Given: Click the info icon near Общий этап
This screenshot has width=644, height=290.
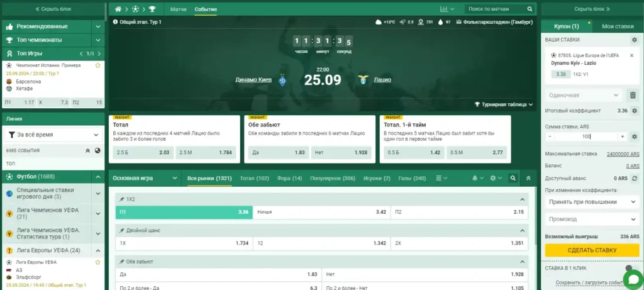Looking at the screenshot, I should [x=115, y=22].
